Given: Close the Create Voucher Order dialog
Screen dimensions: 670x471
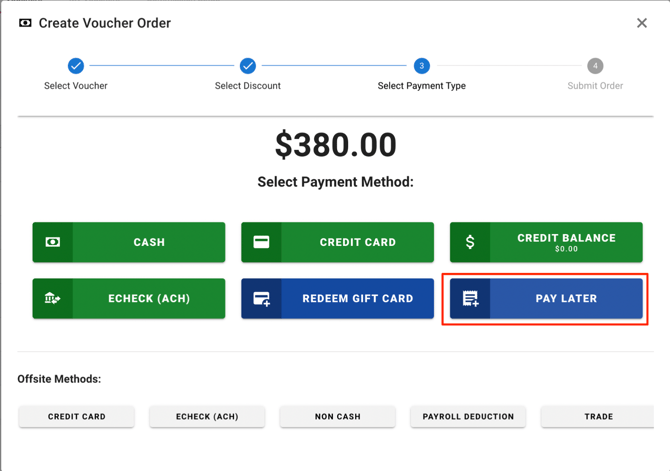Looking at the screenshot, I should click(x=642, y=23).
